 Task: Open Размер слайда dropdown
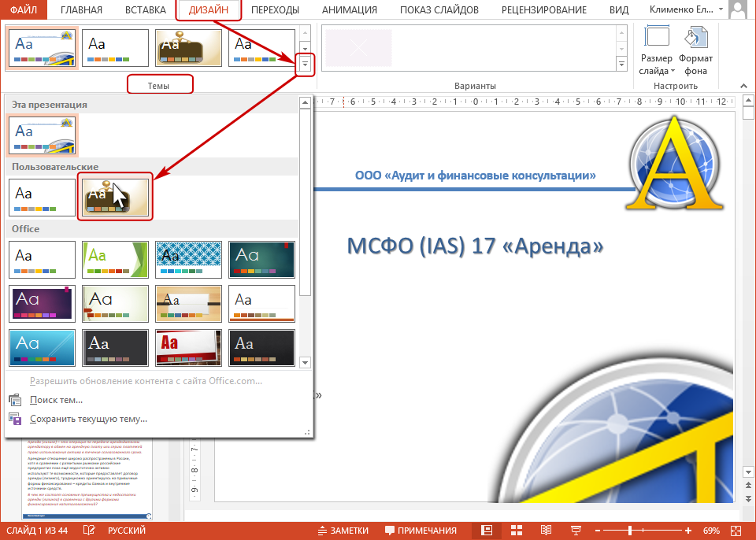tap(656, 51)
